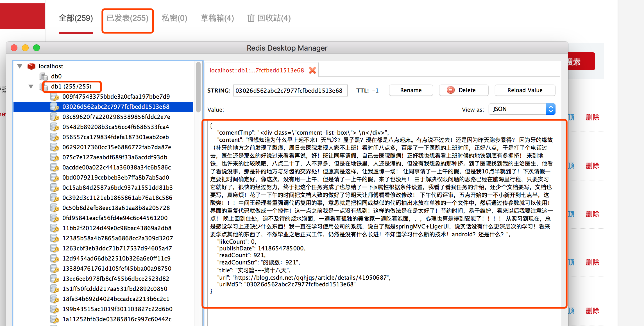The height and width of the screenshot is (326, 644).
Task: Click key icon of 0c15ab84d2587a6bdc937a1551dd81b3
Action: (x=54, y=188)
